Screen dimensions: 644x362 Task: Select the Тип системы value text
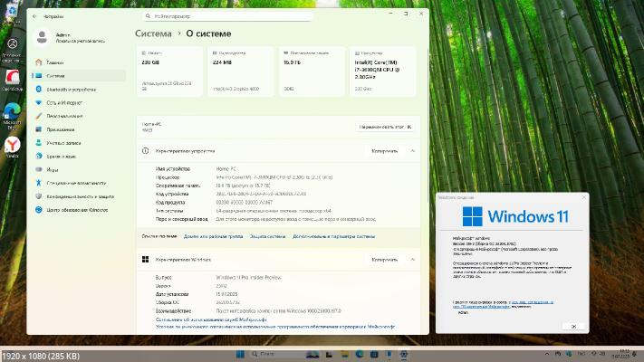274,211
